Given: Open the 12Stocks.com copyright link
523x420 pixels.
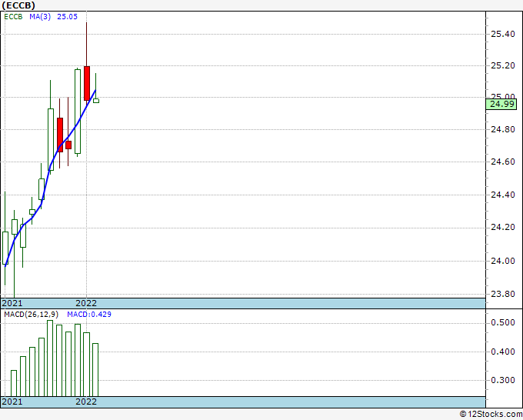Looking at the screenshot, I should tap(491, 414).
